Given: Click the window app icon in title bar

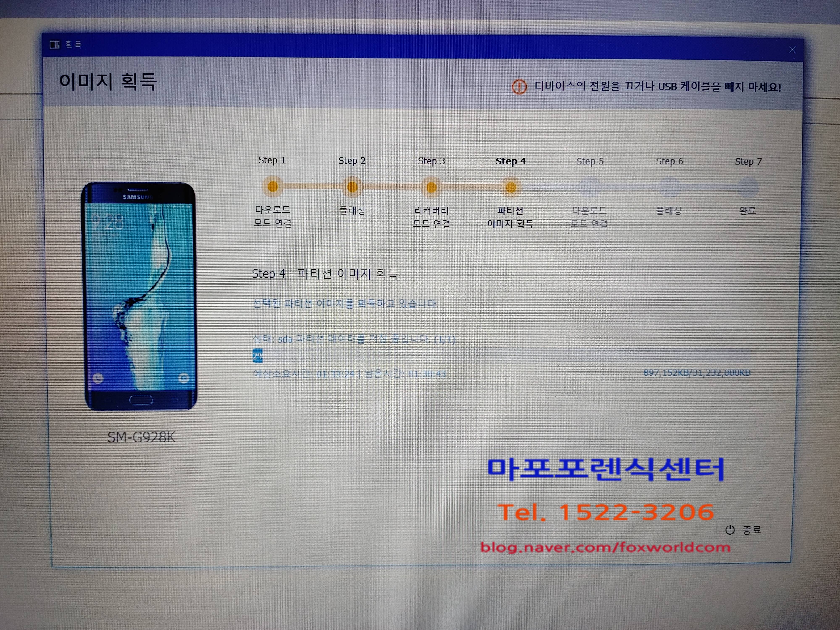Looking at the screenshot, I should 55,45.
